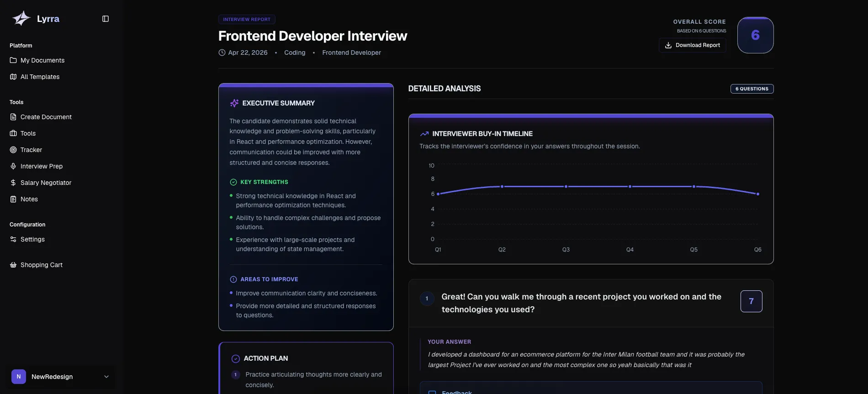Image resolution: width=868 pixels, height=394 pixels.
Task: Click the sliders icon next to Settings
Action: tap(13, 239)
